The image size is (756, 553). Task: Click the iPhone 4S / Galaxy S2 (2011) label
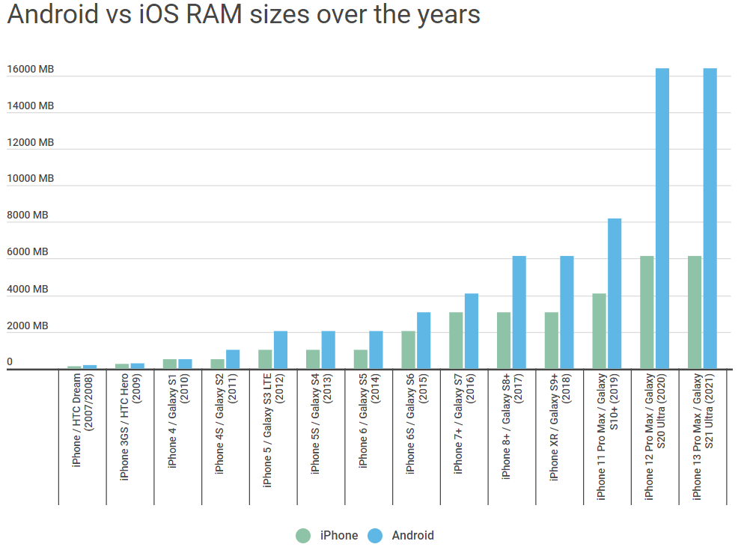coord(225,424)
